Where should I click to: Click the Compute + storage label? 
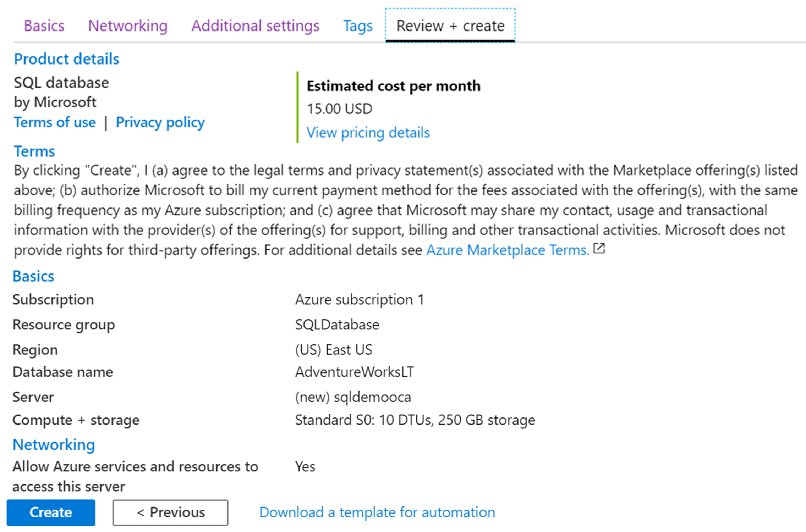[76, 420]
